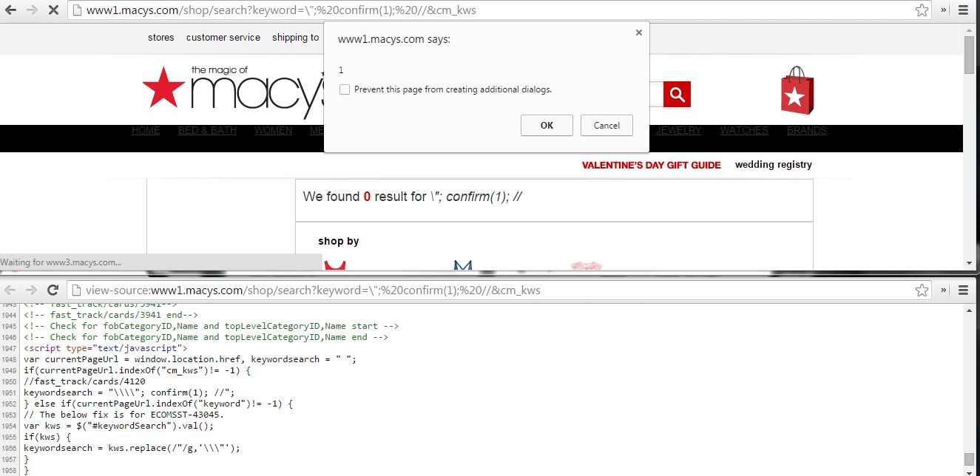Image resolution: width=980 pixels, height=476 pixels.
Task: Click source line '<script type="text/javascript">'
Action: [106, 348]
